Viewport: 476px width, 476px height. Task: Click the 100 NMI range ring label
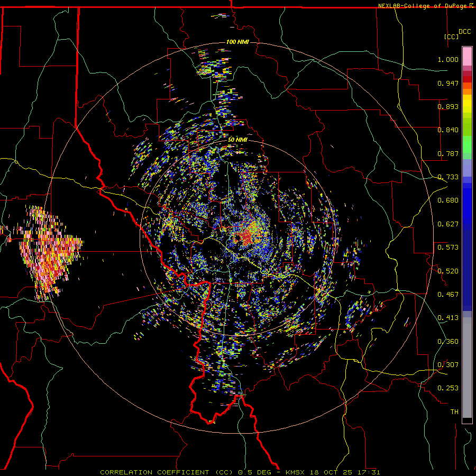237,42
